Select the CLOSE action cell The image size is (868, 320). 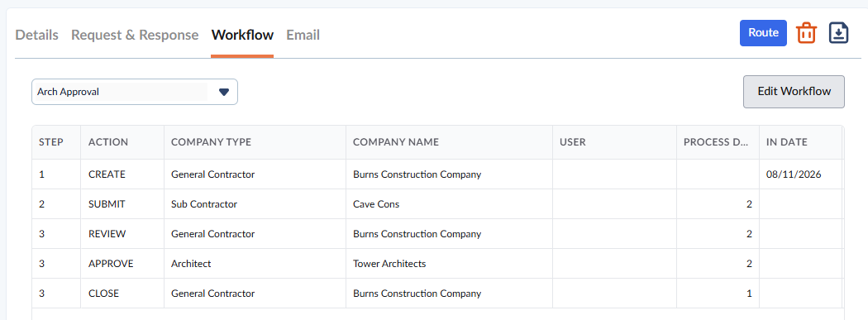point(122,294)
